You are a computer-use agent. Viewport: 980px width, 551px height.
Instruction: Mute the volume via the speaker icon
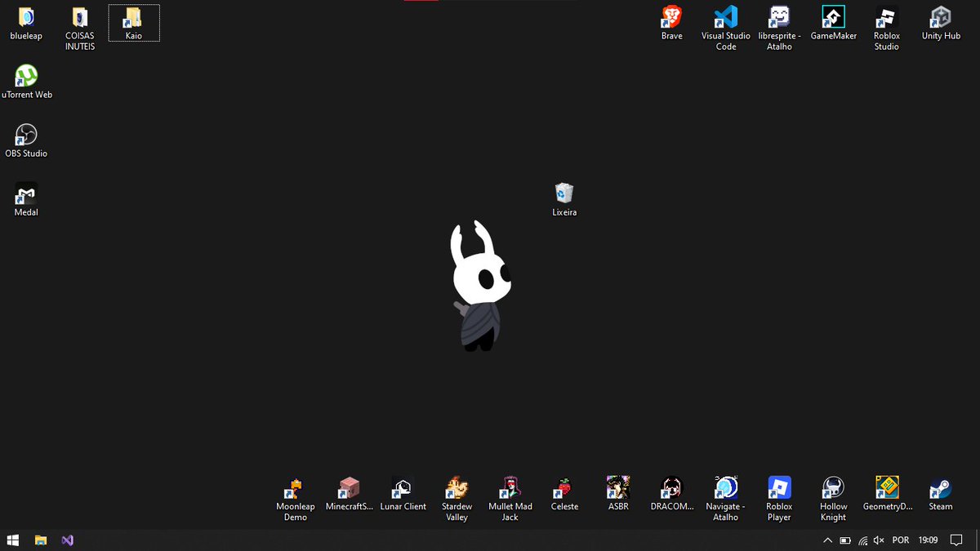click(x=878, y=540)
